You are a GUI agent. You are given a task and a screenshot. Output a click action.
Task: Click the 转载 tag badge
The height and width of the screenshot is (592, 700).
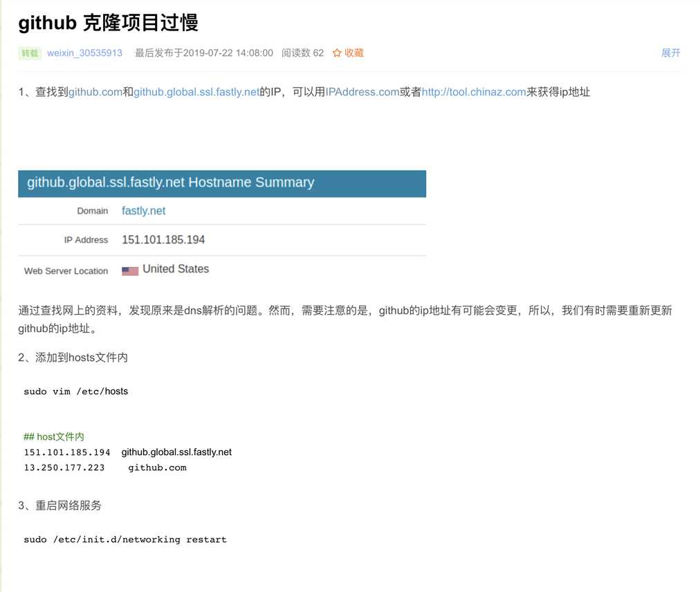coord(30,53)
